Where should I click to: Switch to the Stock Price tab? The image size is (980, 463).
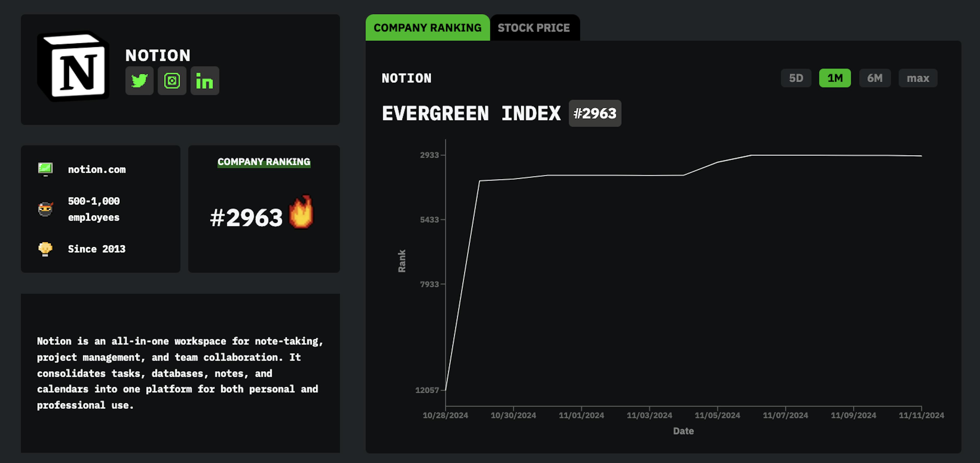pos(534,28)
